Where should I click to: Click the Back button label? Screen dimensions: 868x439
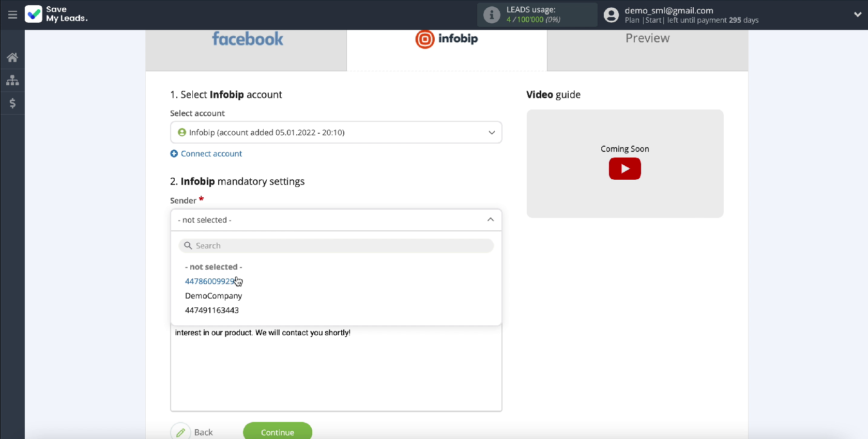click(204, 432)
